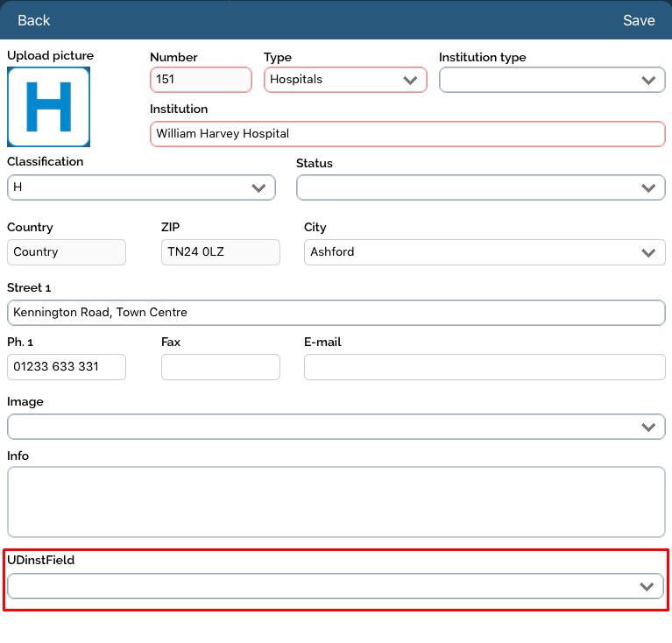
Task: Click the Street 1 address field
Action: coord(336,313)
